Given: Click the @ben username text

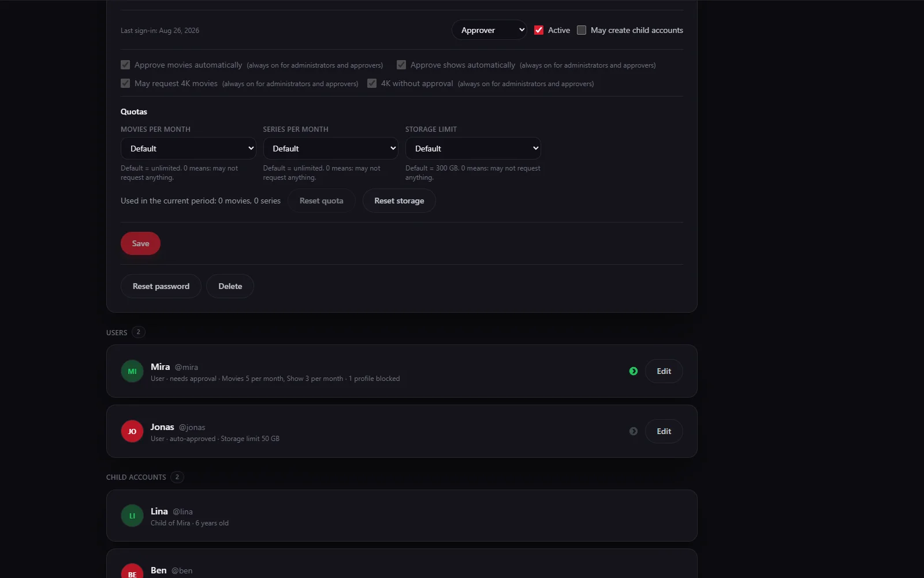Looking at the screenshot, I should 182,570.
